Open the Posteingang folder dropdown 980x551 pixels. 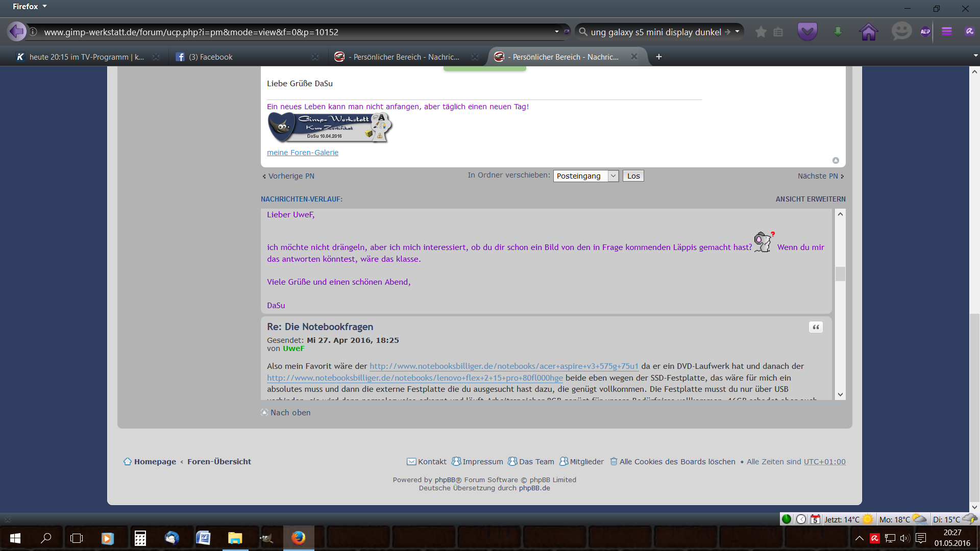point(585,176)
